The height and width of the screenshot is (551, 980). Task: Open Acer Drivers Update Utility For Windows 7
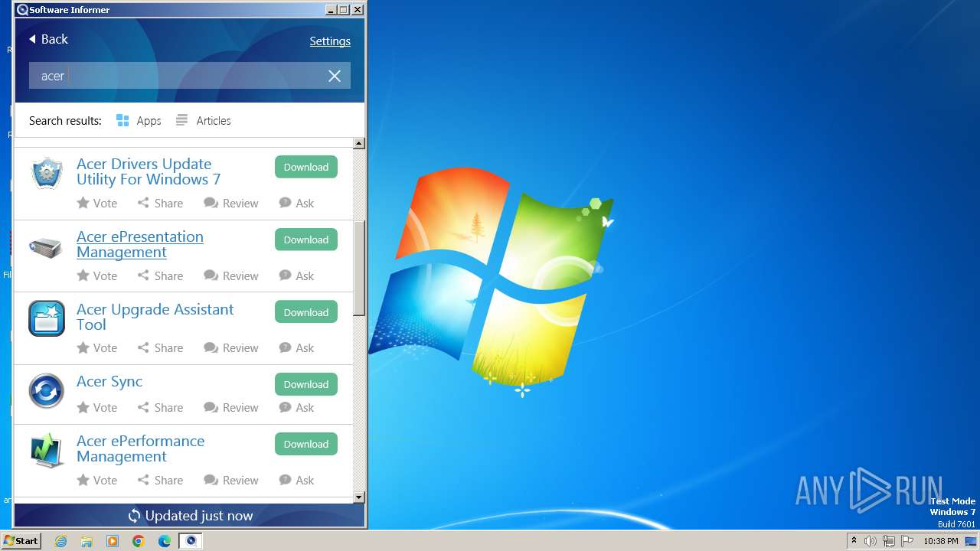pos(149,171)
